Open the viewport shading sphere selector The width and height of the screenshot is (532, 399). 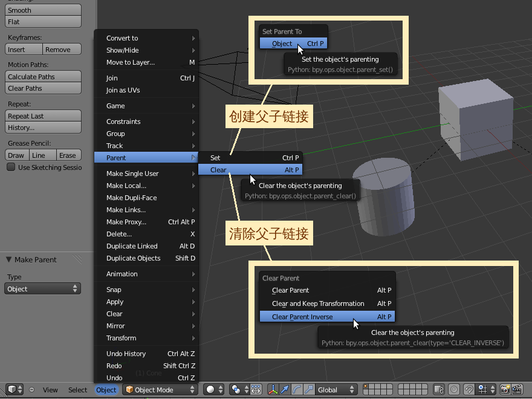(x=215, y=389)
